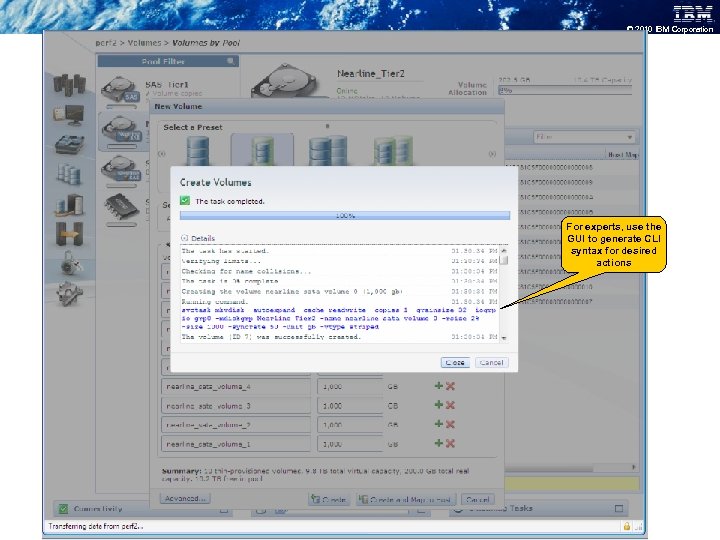Viewport: 720px width, 540px height.
Task: Remove nearline_sata_volume_1 row with red X
Action: pos(450,444)
